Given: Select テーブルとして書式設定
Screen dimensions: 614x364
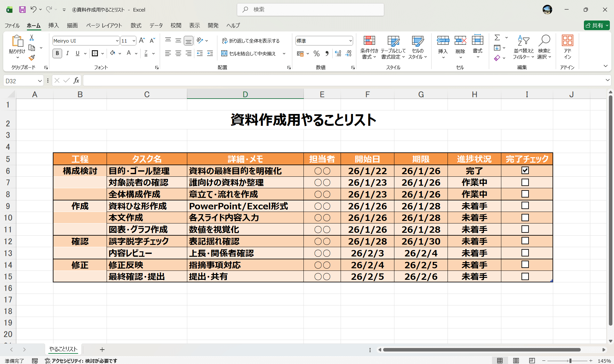Looking at the screenshot, I should pyautogui.click(x=393, y=47).
